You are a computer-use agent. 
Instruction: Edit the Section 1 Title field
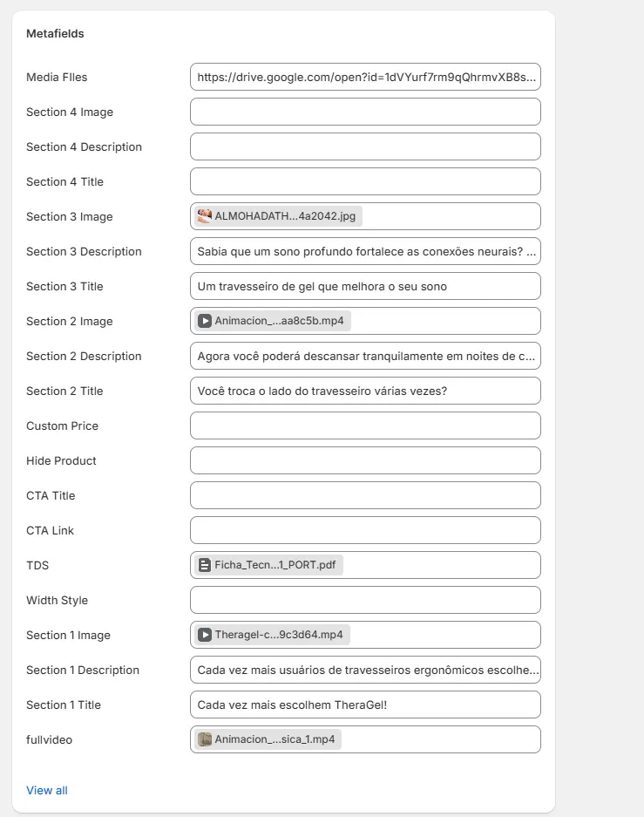point(365,705)
